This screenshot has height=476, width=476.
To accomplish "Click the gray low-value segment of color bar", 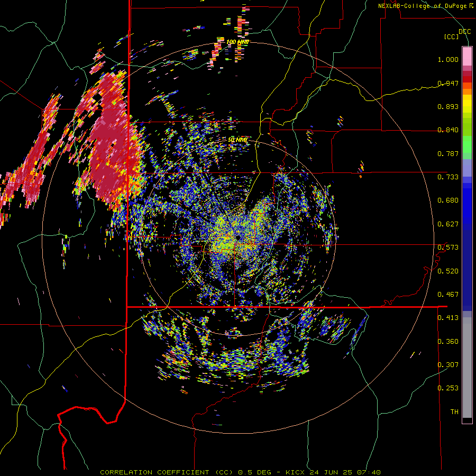I will pos(467,368).
